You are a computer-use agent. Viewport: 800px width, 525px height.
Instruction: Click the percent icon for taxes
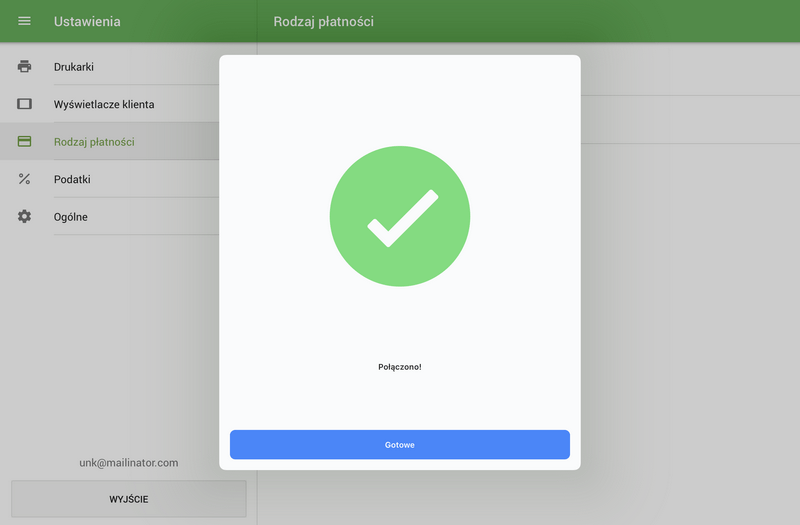click(25, 179)
